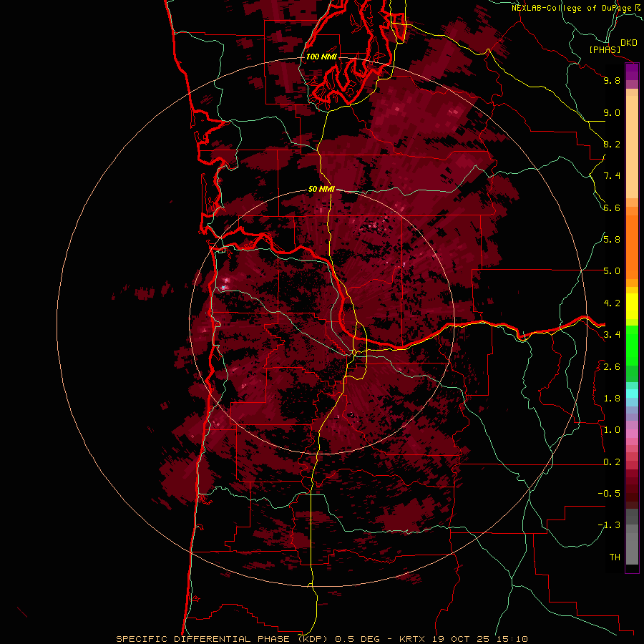Click the 19 OCT 25 date in caption

[461, 639]
